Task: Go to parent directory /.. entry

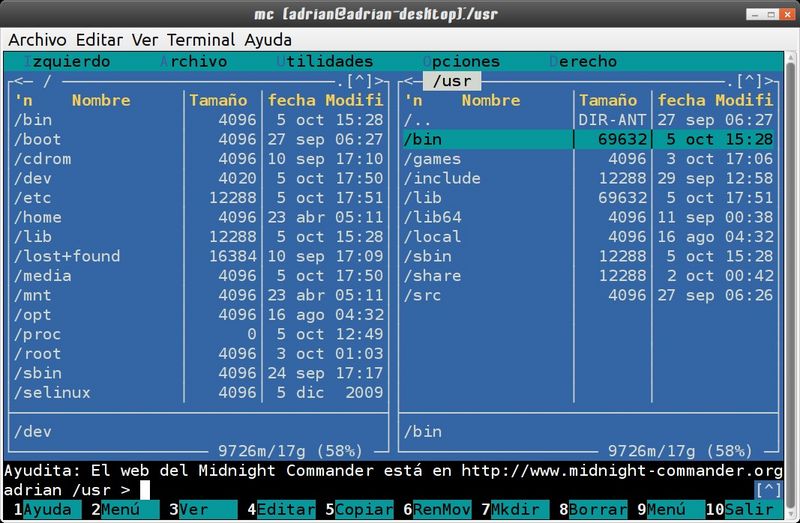Action: 418,120
